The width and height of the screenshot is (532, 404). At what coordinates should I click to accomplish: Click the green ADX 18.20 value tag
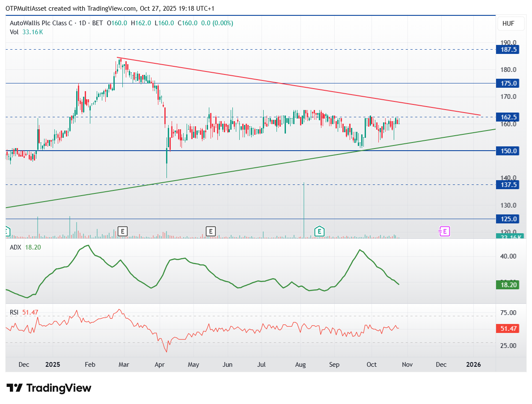tap(507, 285)
